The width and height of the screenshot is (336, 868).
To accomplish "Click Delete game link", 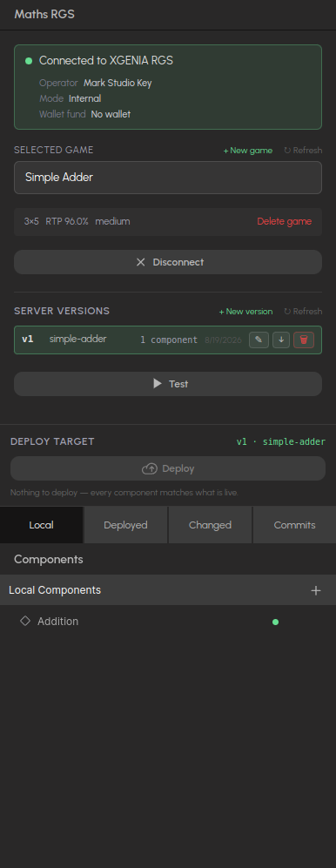I will point(285,221).
